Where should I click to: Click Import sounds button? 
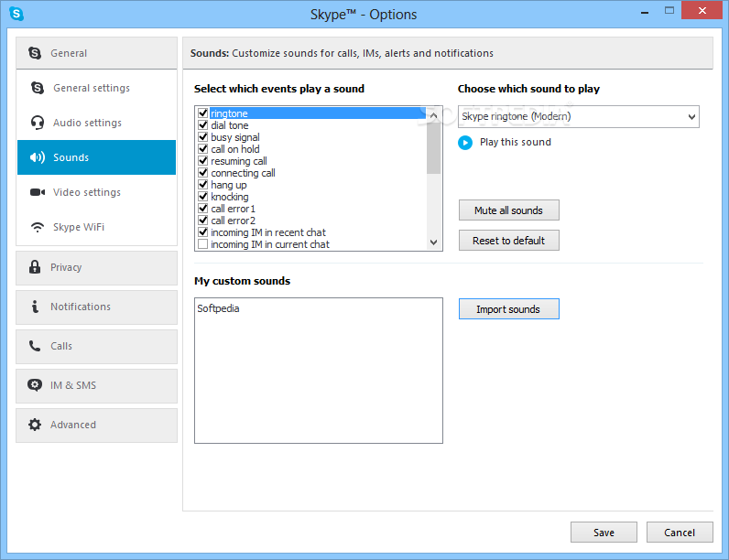point(508,309)
